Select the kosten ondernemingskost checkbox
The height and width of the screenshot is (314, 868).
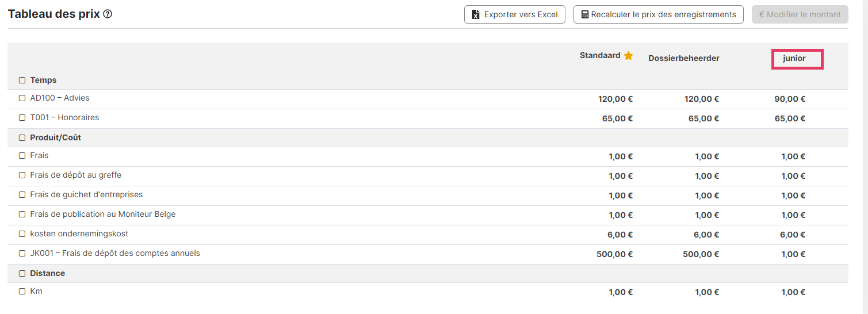(x=22, y=234)
